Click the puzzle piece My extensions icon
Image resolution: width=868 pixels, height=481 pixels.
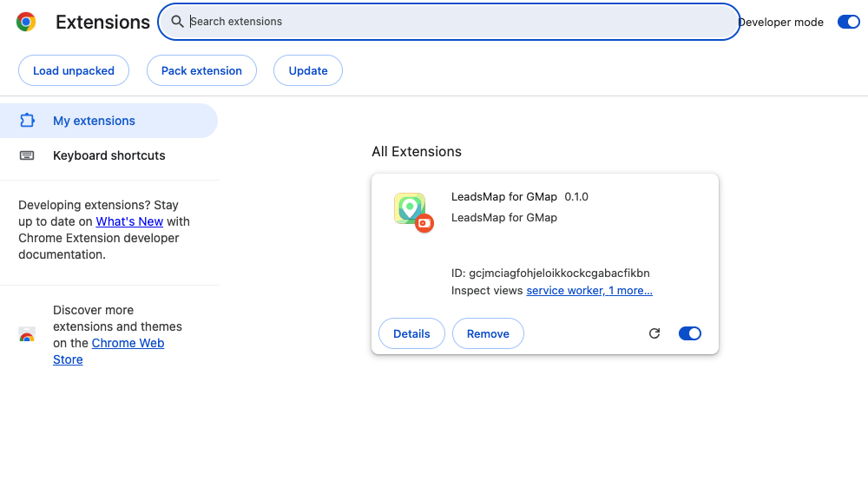click(x=27, y=120)
